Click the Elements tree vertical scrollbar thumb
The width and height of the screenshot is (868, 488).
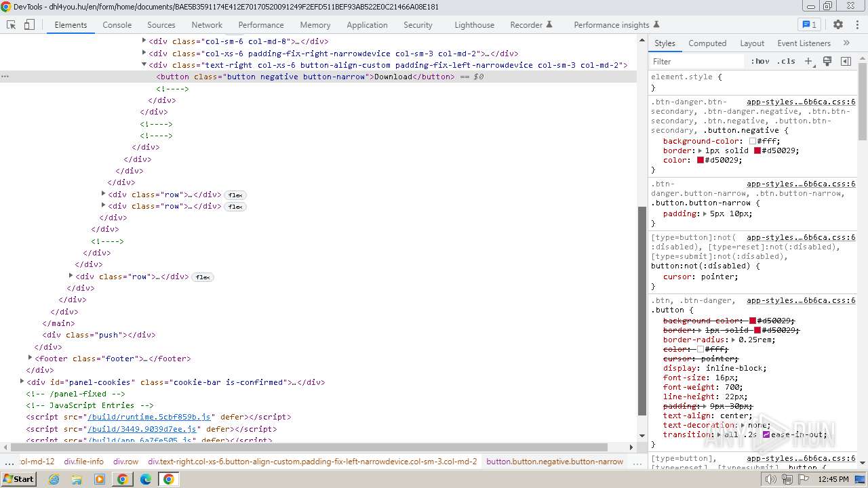point(642,310)
